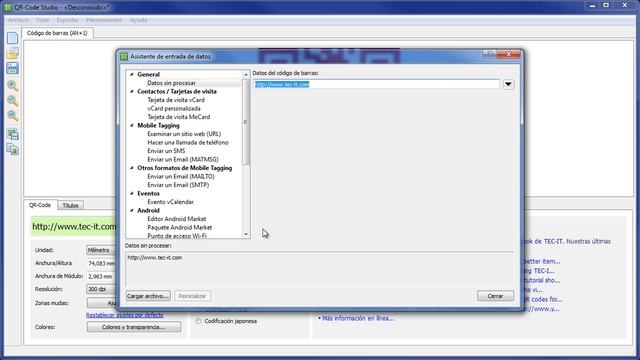The width and height of the screenshot is (640, 360).
Task: Close the Asistente de entrada de datos dialog
Action: pos(509,54)
